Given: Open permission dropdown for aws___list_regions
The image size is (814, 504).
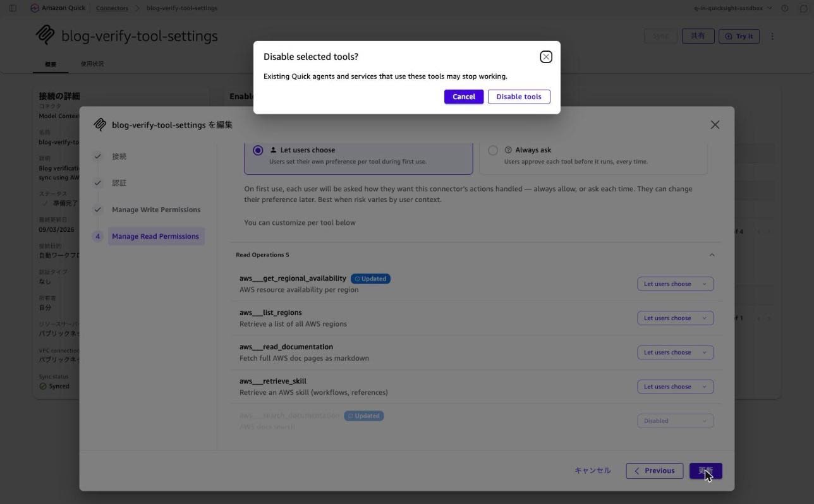Looking at the screenshot, I should tap(675, 318).
